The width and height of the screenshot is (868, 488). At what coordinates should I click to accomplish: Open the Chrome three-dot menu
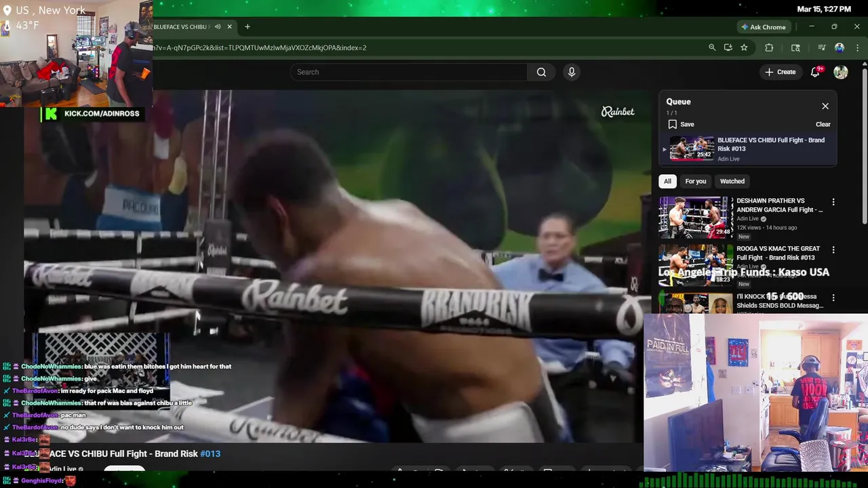pyautogui.click(x=858, y=47)
